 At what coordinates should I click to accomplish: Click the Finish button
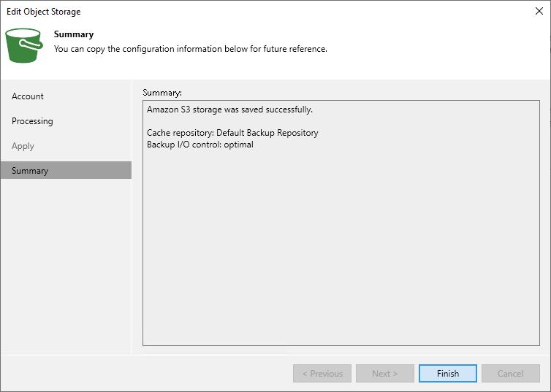coord(448,374)
